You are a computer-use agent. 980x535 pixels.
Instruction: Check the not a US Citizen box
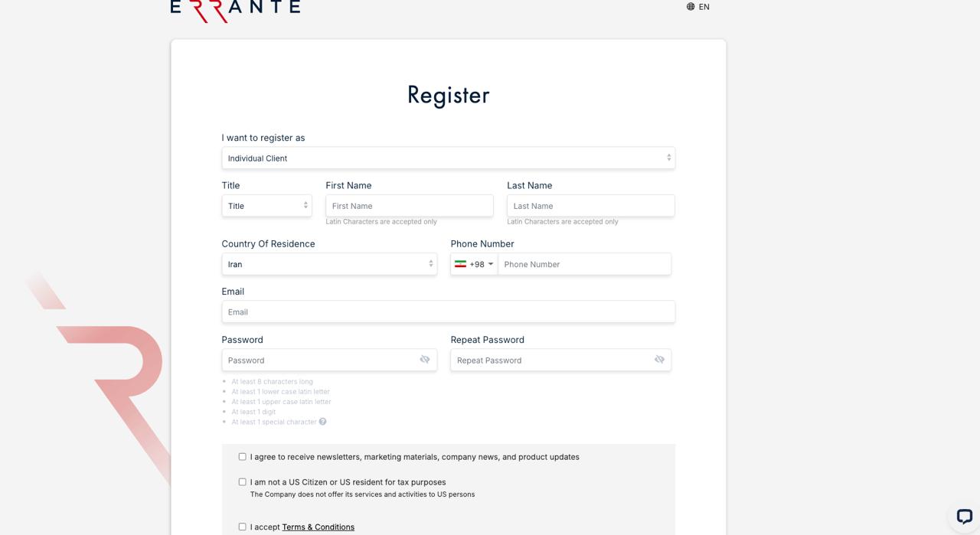click(243, 482)
